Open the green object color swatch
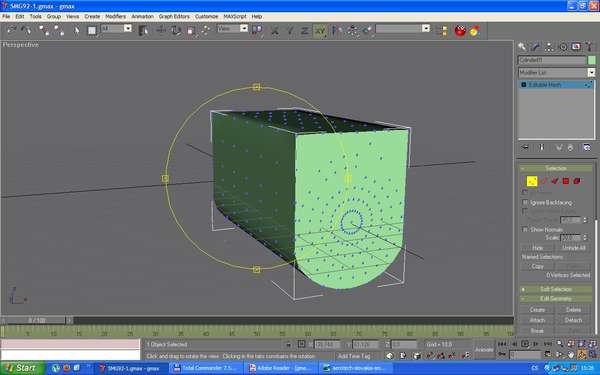The width and height of the screenshot is (600, 375). pos(592,60)
